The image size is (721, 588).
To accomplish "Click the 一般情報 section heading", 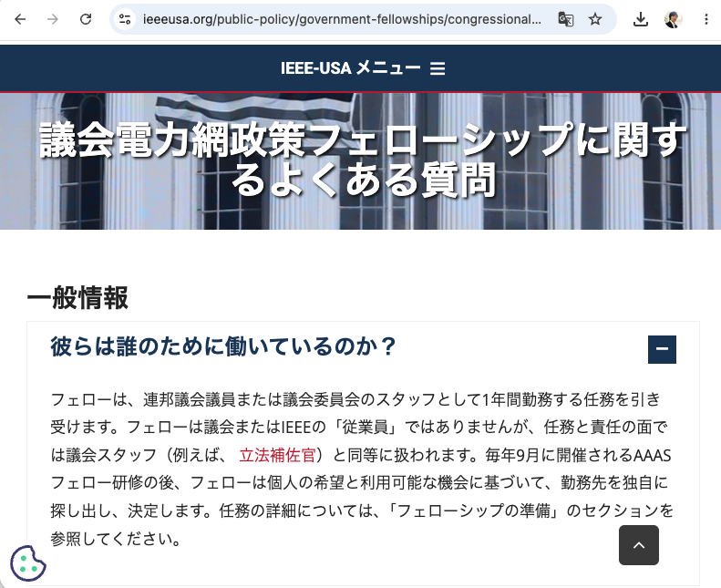I will pyautogui.click(x=77, y=297).
